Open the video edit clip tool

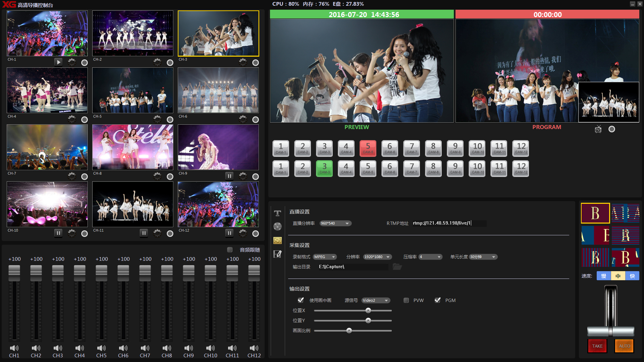click(277, 254)
